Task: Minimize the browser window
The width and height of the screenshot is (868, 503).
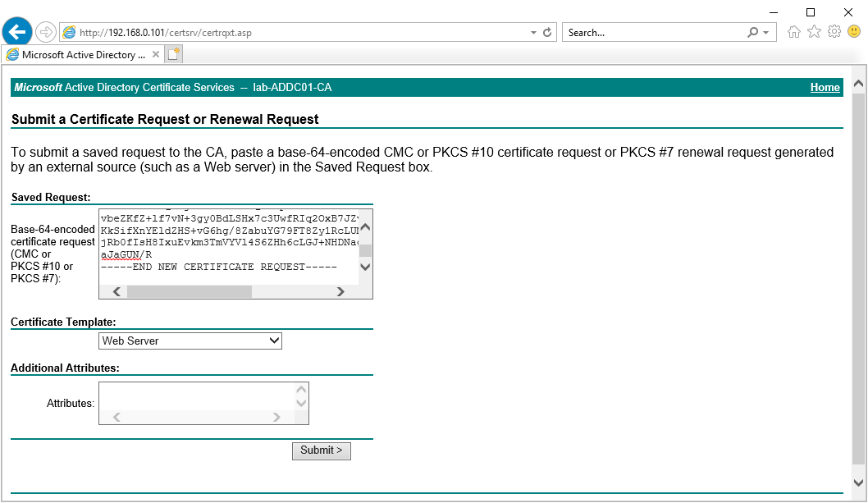Action: pyautogui.click(x=774, y=12)
